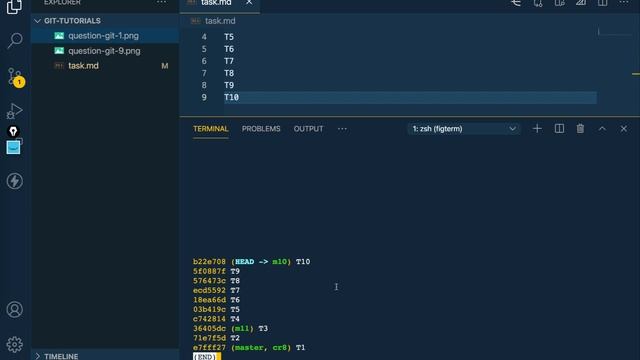Open question-git-9.png in the explorer
The height and width of the screenshot is (360, 640).
pos(104,51)
